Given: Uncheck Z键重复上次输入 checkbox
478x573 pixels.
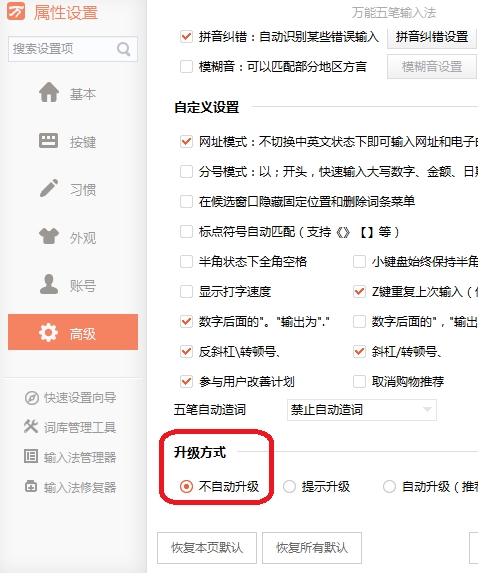Looking at the screenshot, I should coord(359,292).
